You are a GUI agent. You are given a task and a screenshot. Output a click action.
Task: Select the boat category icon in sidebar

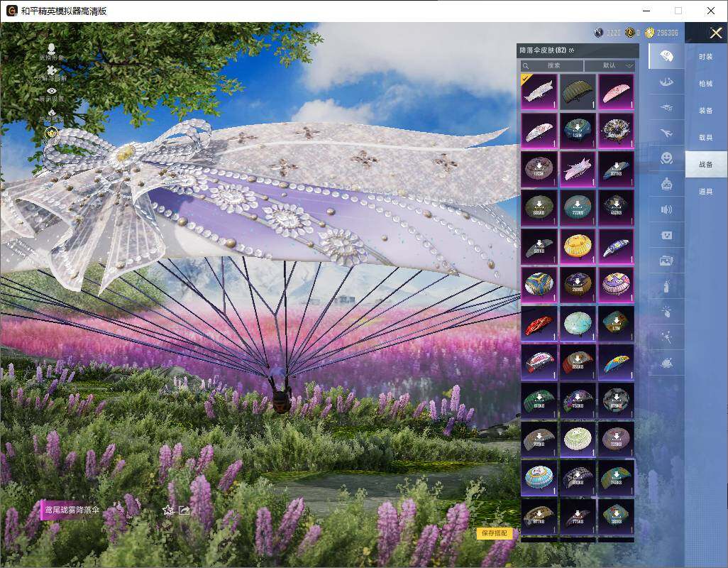click(666, 82)
